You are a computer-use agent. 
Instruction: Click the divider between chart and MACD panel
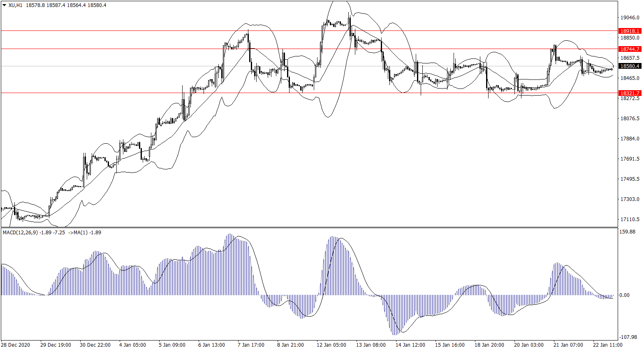[x=308, y=227]
